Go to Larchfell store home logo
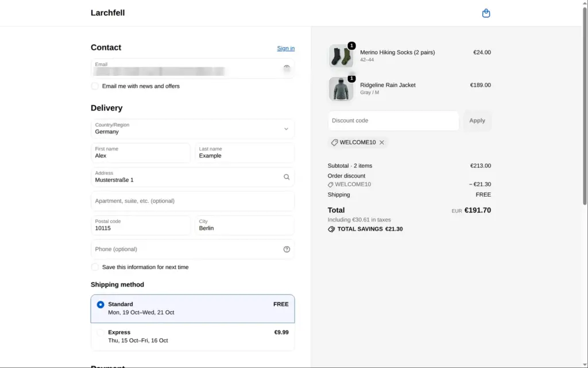The image size is (588, 368). click(x=107, y=13)
